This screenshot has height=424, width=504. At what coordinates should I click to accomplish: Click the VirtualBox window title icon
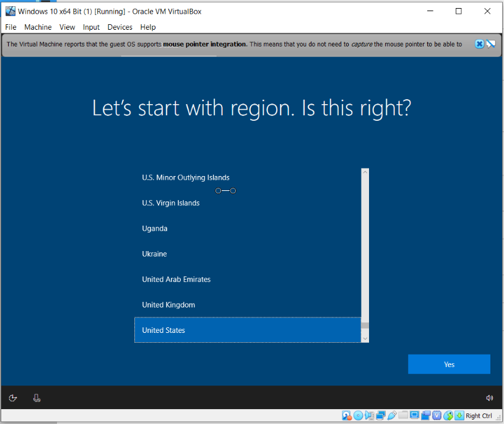[11, 11]
